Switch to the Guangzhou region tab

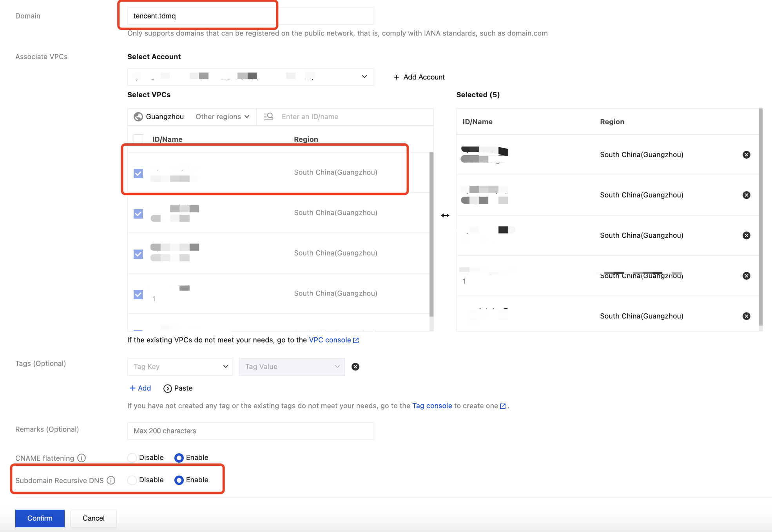coord(165,117)
